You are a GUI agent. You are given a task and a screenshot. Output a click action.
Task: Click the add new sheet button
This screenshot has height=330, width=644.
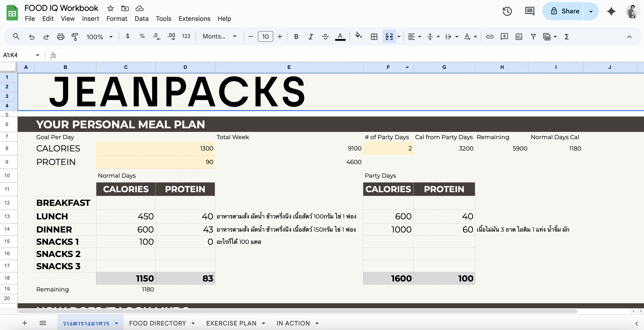tap(24, 323)
